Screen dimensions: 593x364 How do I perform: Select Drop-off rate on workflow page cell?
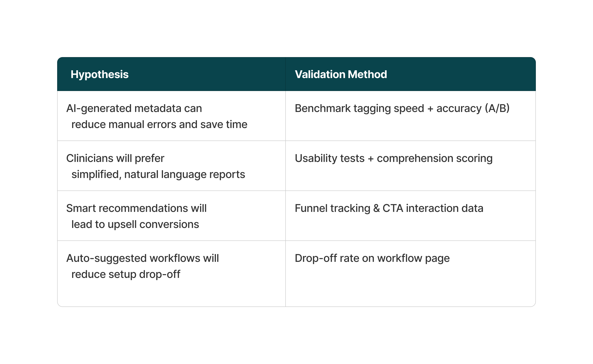[x=411, y=274]
